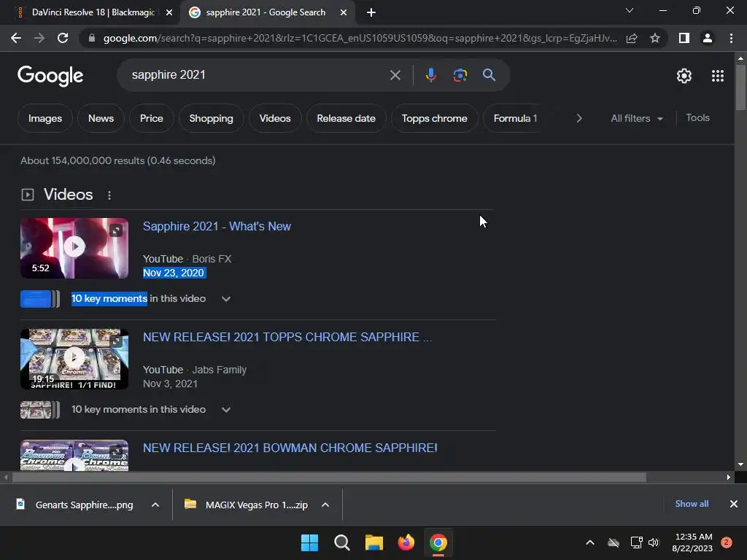Open the notification center badge
Screen dimensions: 747x560
(727, 542)
